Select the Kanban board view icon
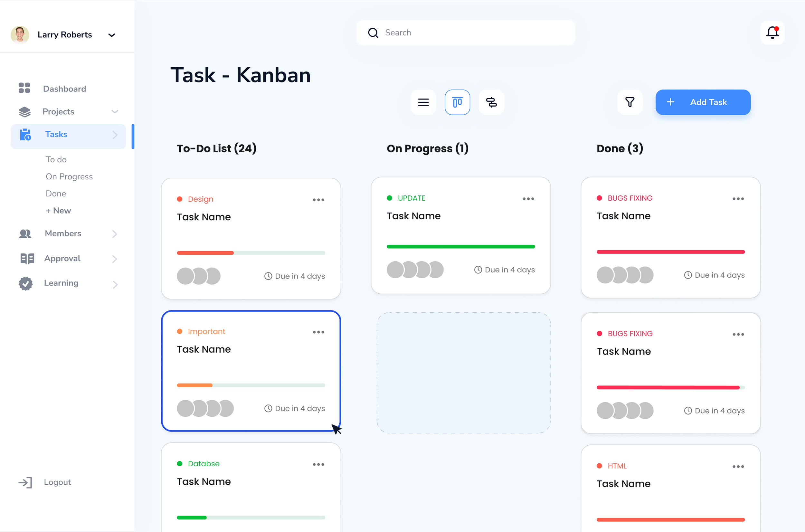The width and height of the screenshot is (805, 532). point(457,102)
